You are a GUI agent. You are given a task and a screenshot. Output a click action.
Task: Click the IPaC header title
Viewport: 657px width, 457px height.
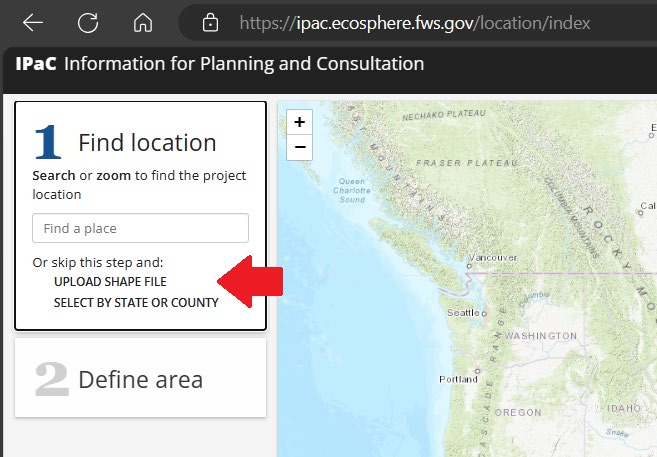(x=219, y=65)
